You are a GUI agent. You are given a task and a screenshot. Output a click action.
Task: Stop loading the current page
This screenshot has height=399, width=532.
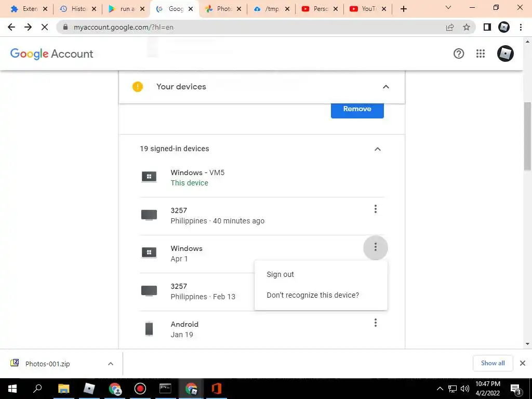[x=45, y=27]
